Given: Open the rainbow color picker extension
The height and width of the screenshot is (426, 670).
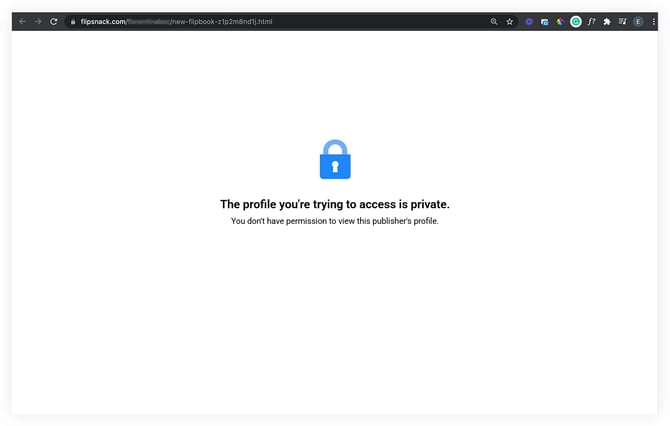Looking at the screenshot, I should pos(560,21).
